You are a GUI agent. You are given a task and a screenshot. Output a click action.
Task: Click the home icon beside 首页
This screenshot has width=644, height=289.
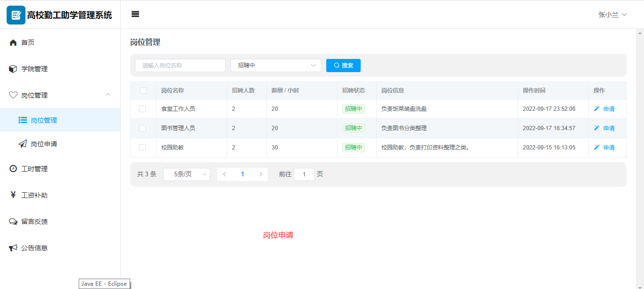(13, 42)
